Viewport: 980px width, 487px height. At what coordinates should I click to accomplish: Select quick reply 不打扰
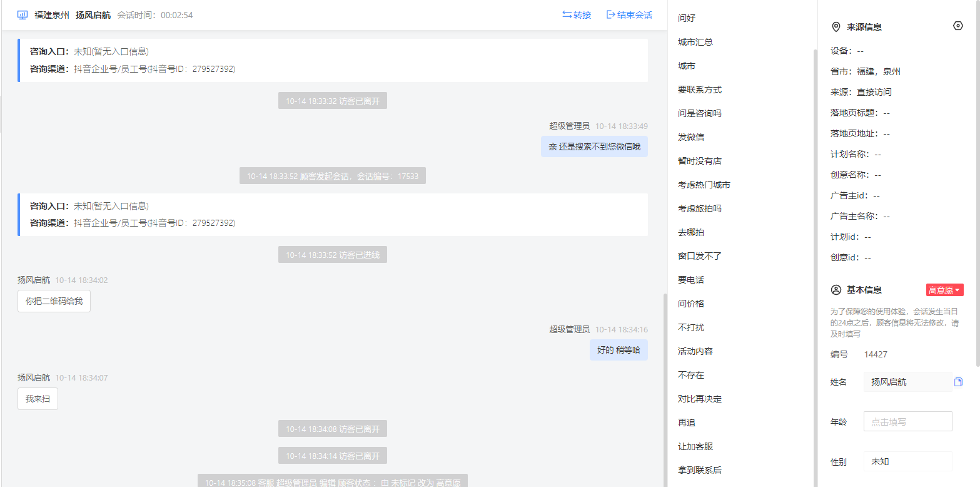coord(691,327)
